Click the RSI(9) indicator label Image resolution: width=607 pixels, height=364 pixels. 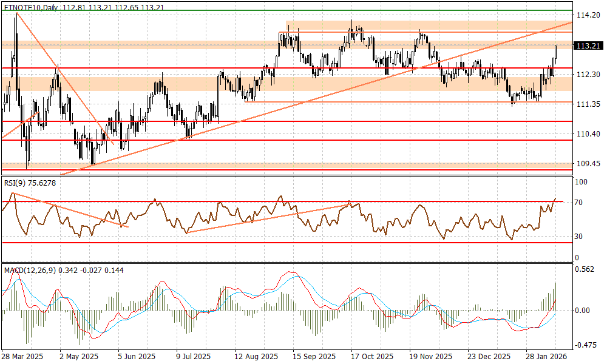pos(16,182)
